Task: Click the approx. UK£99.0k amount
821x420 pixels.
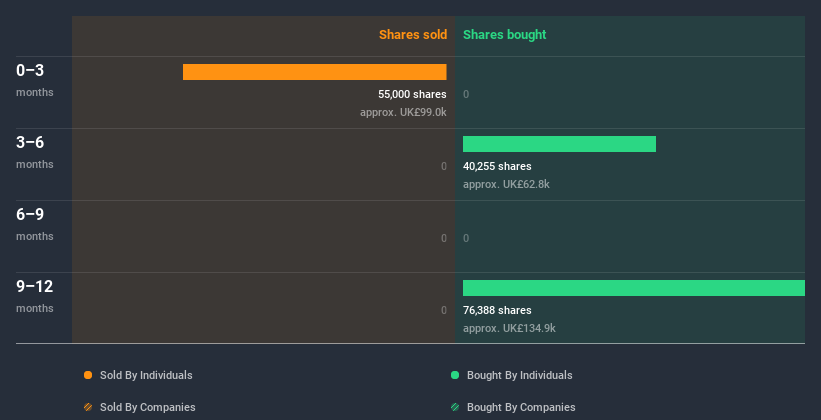Action: point(403,112)
